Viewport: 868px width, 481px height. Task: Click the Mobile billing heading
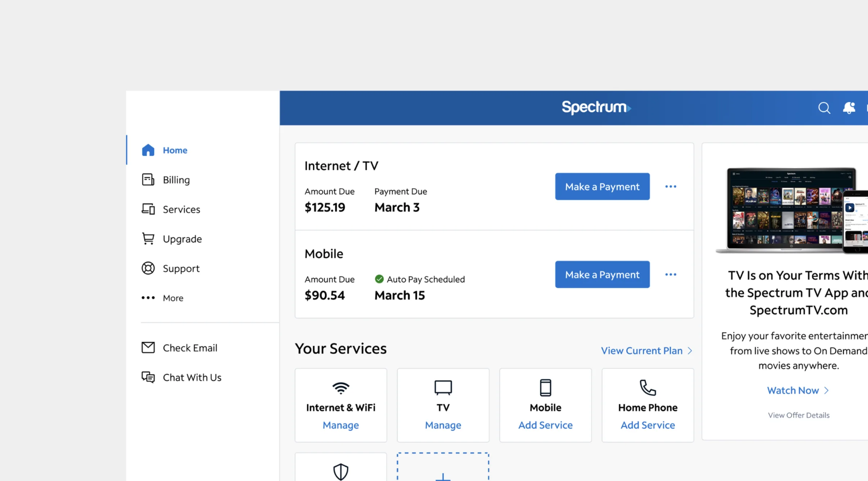[x=324, y=254]
